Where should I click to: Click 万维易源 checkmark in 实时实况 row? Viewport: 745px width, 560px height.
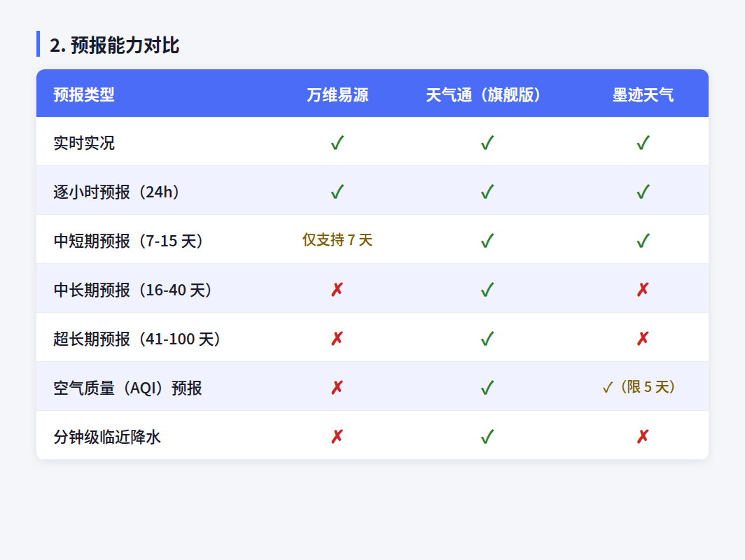(x=337, y=143)
